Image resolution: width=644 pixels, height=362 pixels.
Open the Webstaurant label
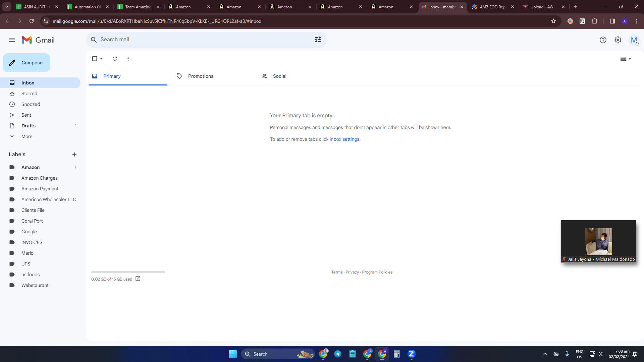[40, 285]
